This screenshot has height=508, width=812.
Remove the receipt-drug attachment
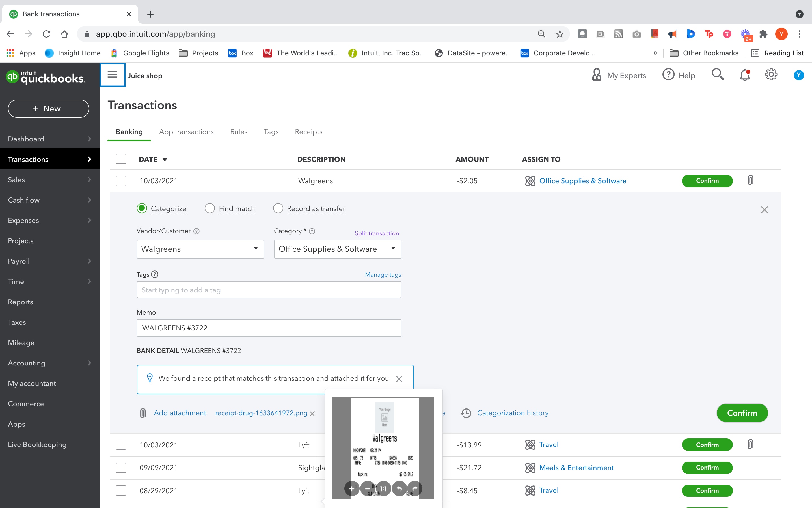tap(312, 414)
